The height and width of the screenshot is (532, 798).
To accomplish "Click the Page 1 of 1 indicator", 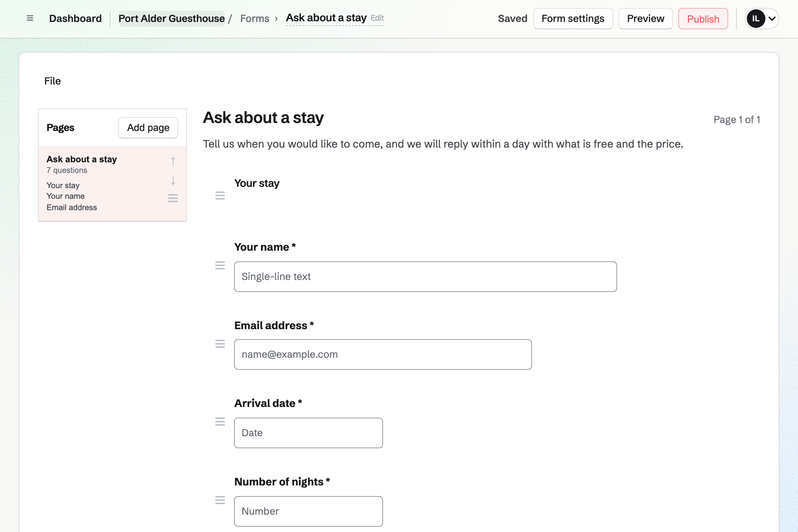I will (x=737, y=119).
